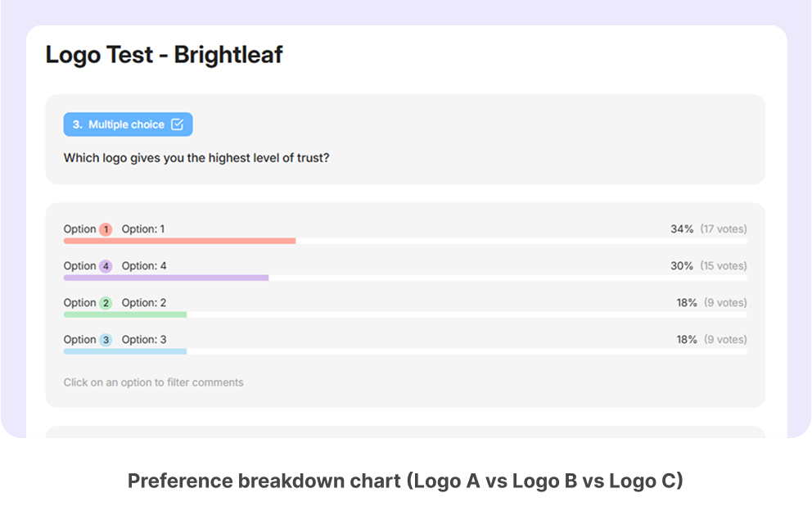This screenshot has width=812, height=529.
Task: Click the 34% (17 votes) result
Action: [708, 229]
